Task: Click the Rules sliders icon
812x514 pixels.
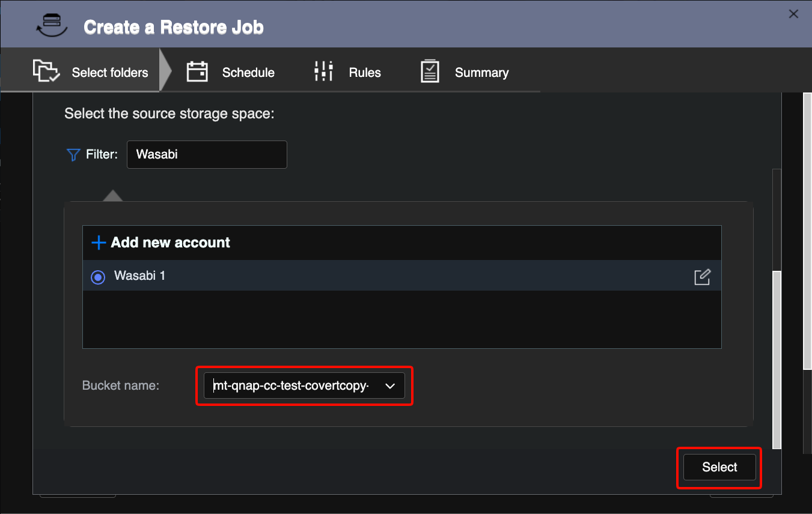Action: (323, 71)
